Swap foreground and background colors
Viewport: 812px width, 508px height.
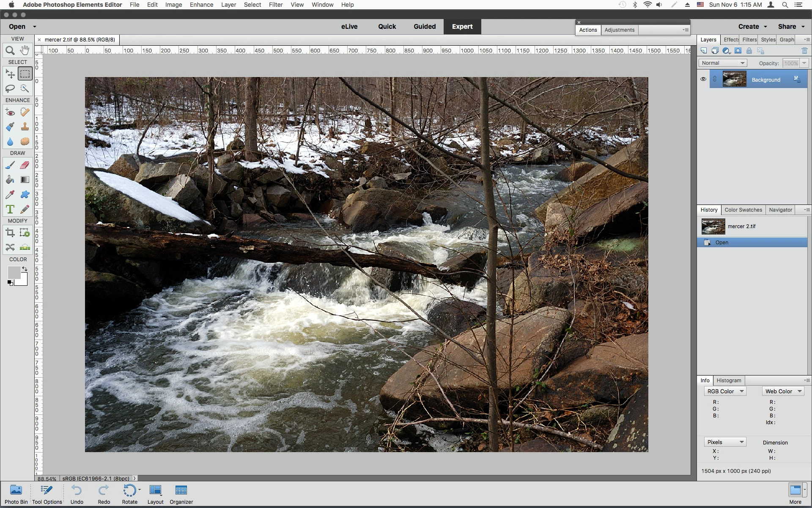[25, 269]
